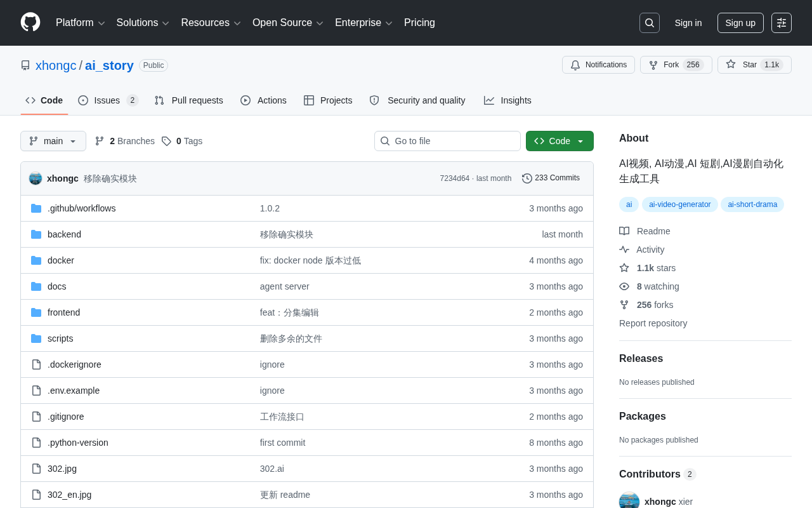The height and width of the screenshot is (508, 812).
Task: Click the frontend folder icon
Action: (x=36, y=312)
